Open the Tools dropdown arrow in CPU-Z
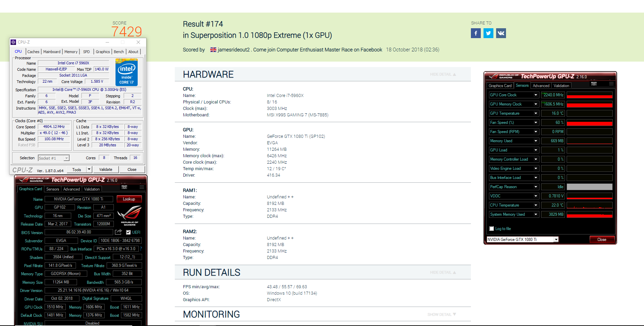 click(x=89, y=169)
